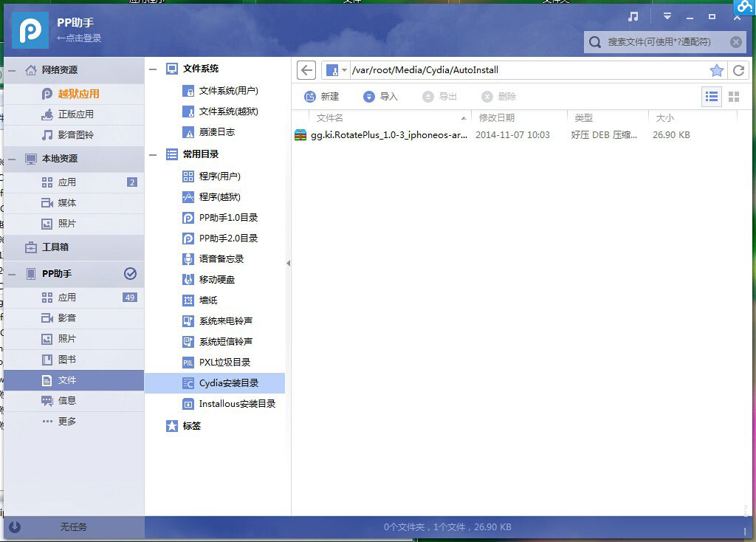Bookmark the path with star icon

pos(716,70)
